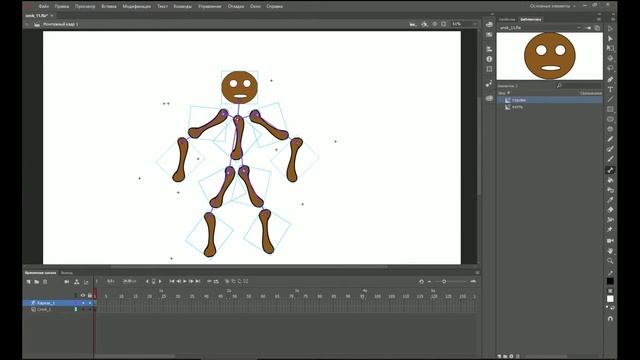Switch to the Свойства tab
The width and height of the screenshot is (640, 360).
(507, 19)
